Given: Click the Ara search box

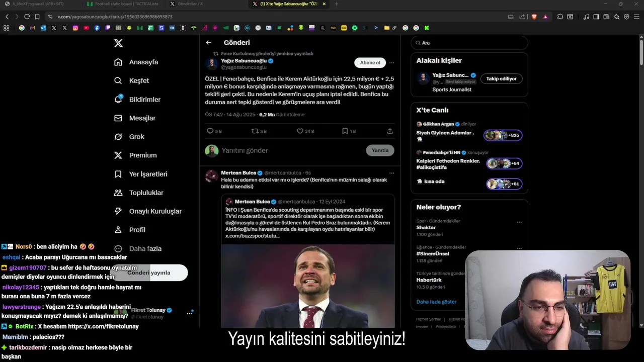Looking at the screenshot, I should (469, 43).
